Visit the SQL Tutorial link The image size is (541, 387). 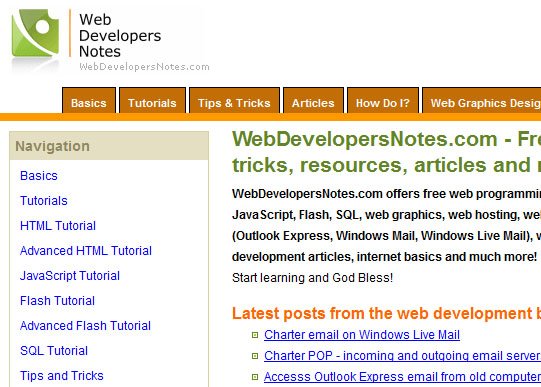coord(54,351)
